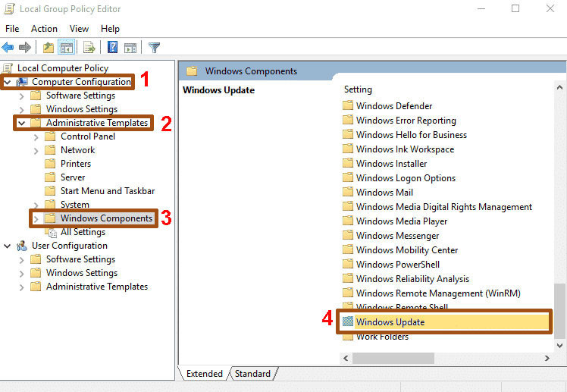Click the Back arrow toolbar icon

tap(8, 47)
